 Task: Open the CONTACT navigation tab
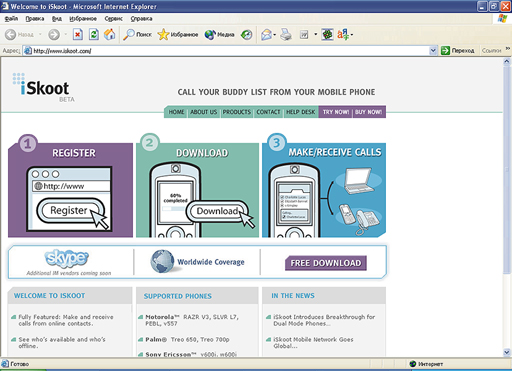(268, 112)
